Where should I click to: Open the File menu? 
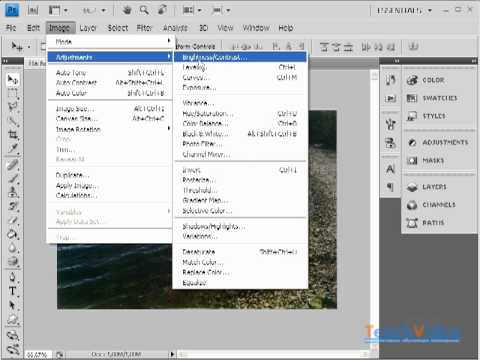[x=11, y=28]
